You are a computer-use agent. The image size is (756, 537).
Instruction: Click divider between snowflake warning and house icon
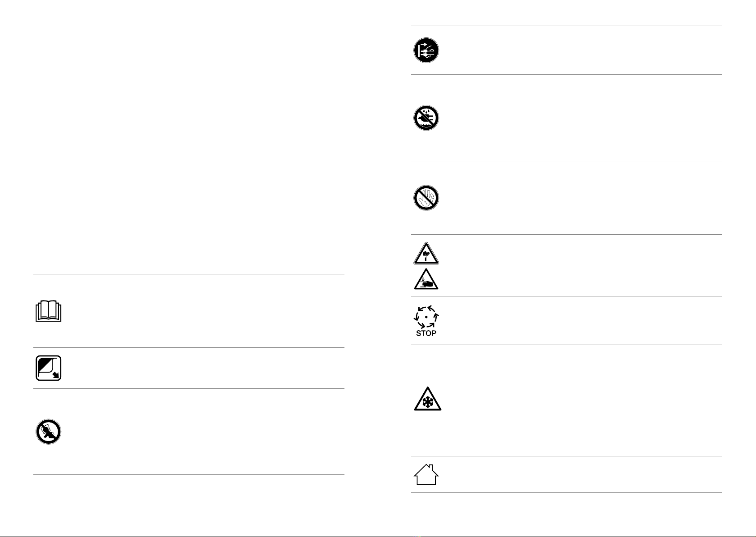(567, 456)
